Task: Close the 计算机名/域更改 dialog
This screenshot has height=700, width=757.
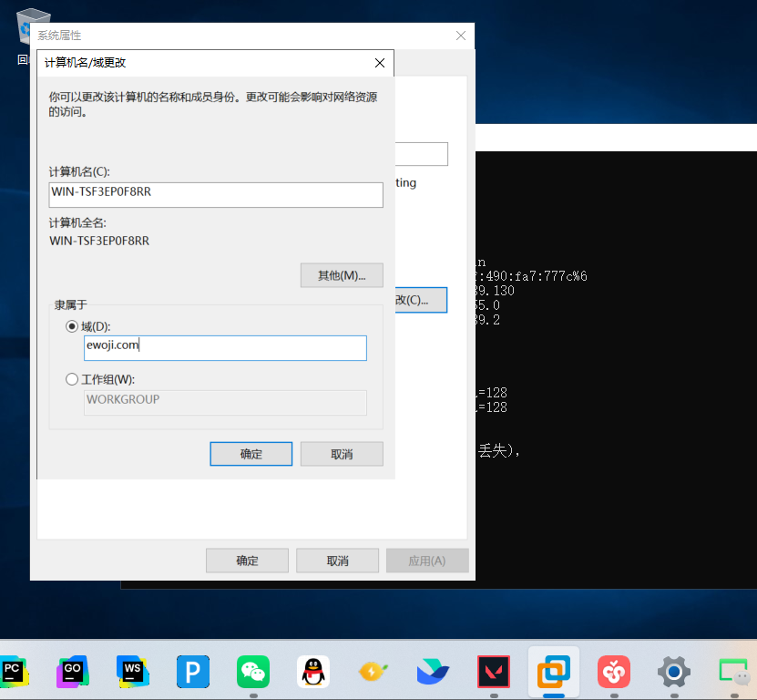Action: (380, 63)
